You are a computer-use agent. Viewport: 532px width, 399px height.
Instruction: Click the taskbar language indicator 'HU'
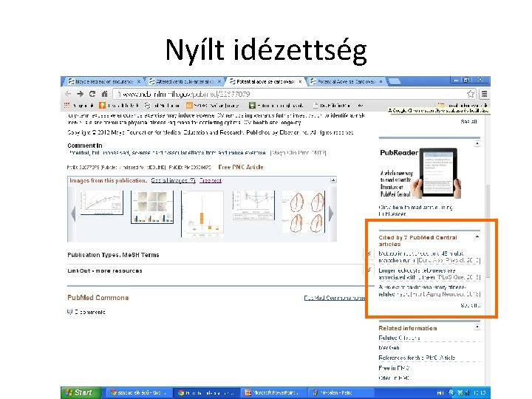440,392
